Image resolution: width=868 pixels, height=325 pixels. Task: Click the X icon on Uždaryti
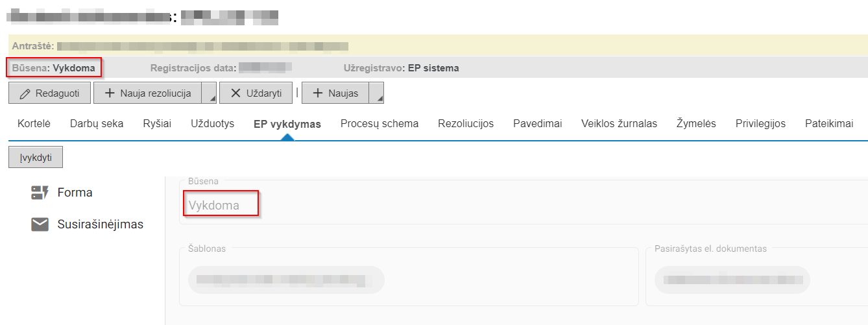click(236, 93)
